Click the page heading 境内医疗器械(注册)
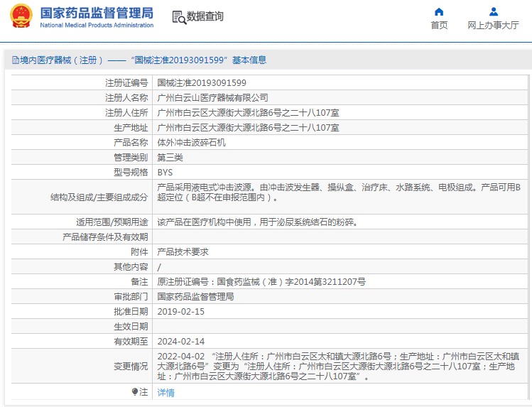Image resolution: width=532 pixels, height=407 pixels. (x=61, y=60)
